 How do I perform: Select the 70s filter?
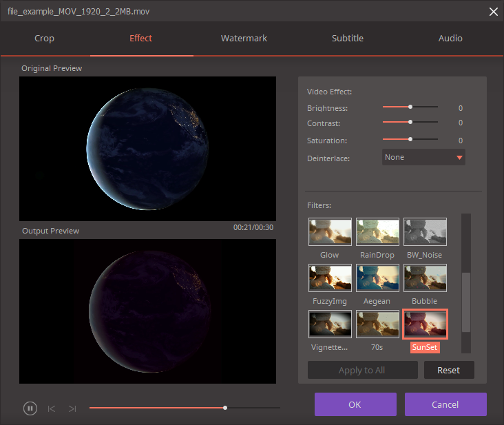point(377,324)
